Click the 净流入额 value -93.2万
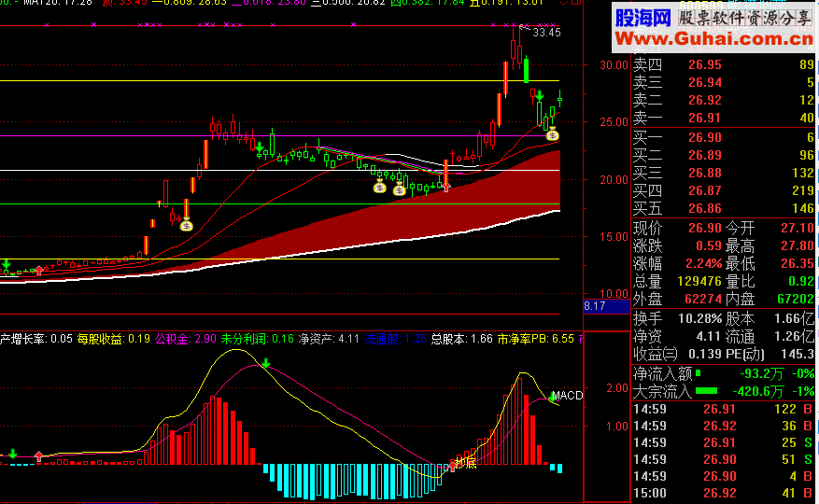Screen dimensions: 819x504 [761, 374]
